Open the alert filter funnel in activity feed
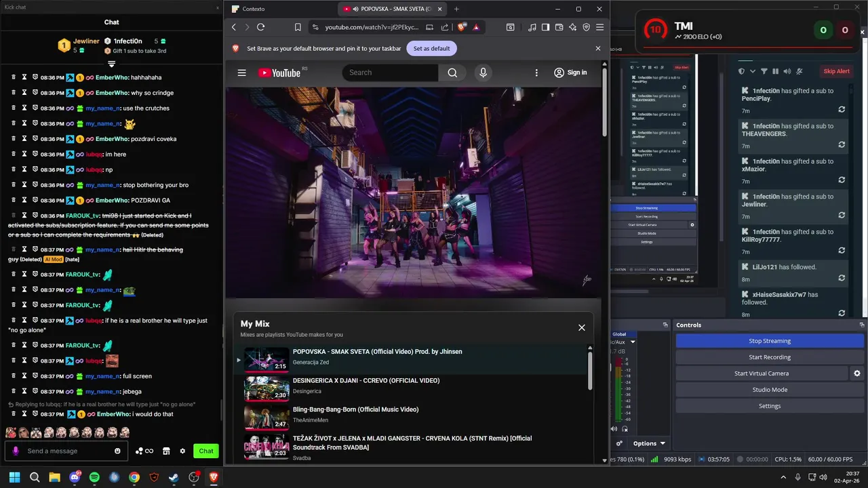868x488 pixels. coord(764,71)
